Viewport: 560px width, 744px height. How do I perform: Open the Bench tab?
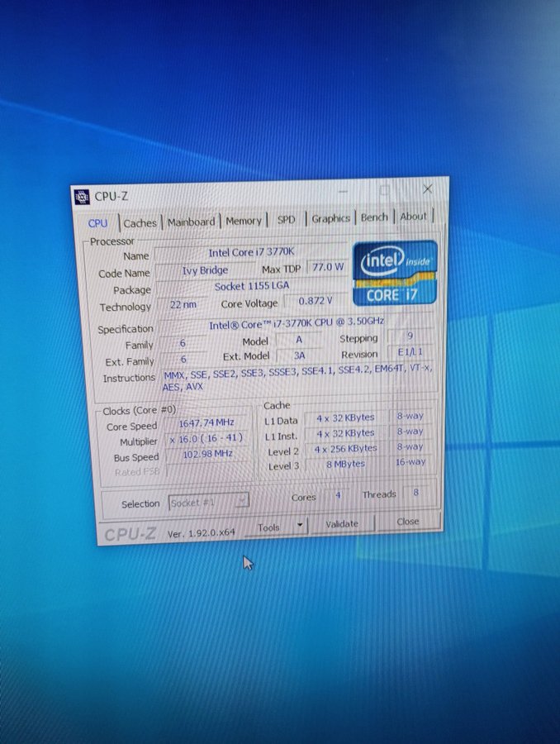[x=374, y=217]
